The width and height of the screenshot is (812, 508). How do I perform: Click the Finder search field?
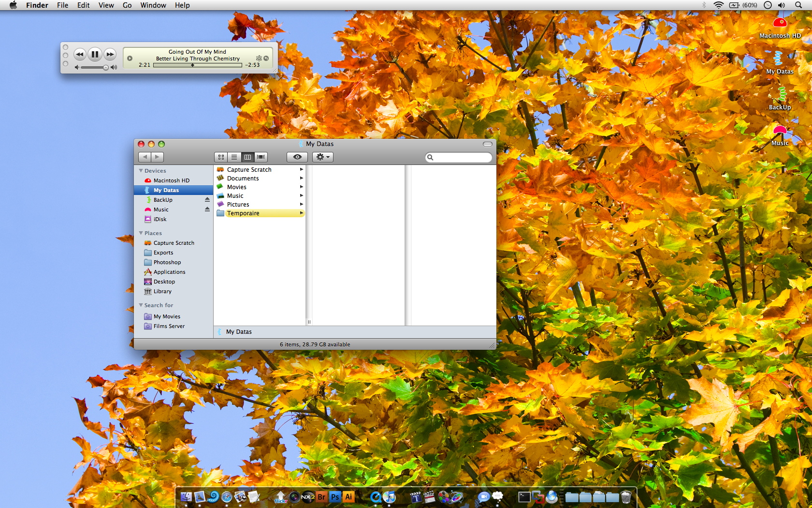point(458,157)
